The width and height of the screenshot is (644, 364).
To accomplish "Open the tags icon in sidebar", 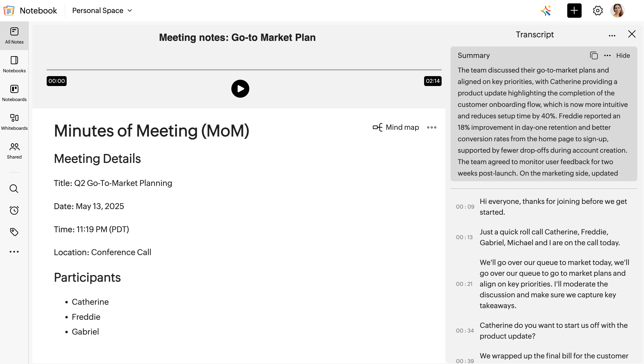I will (x=14, y=232).
